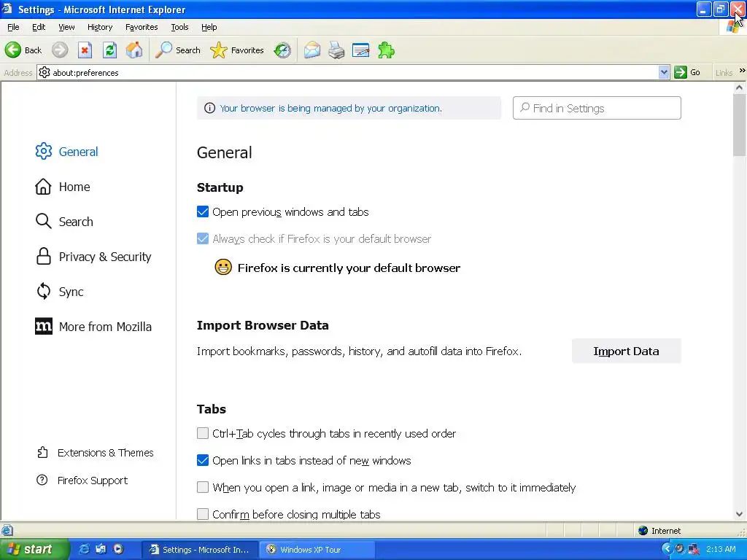Expand the address bar dropdown arrow
747x560 pixels.
pos(664,72)
